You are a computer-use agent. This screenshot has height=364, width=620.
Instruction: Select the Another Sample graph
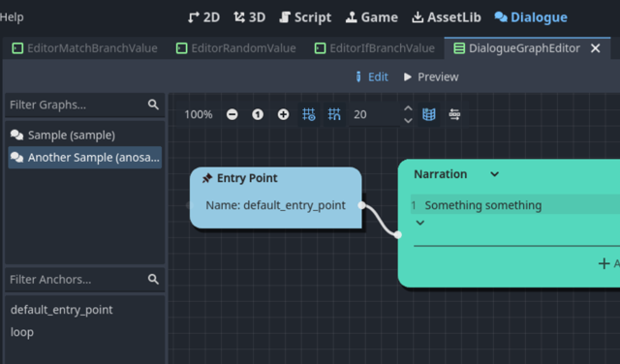(84, 157)
